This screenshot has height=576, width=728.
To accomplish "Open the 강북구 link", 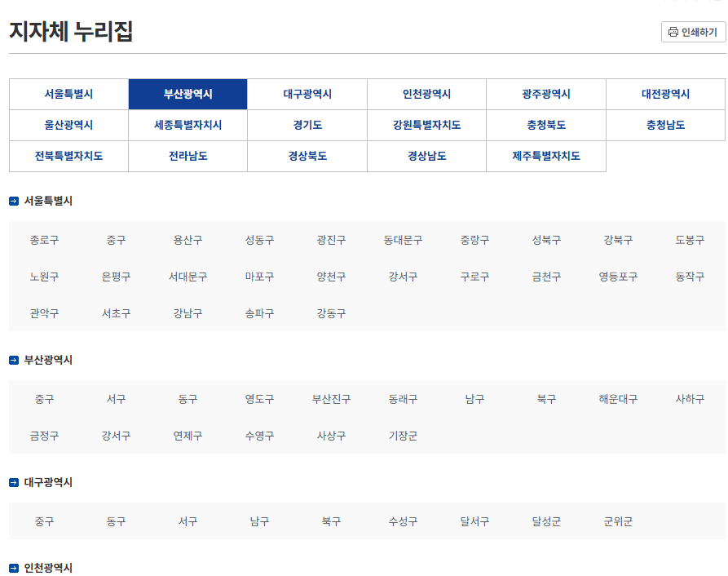I will pyautogui.click(x=618, y=240).
